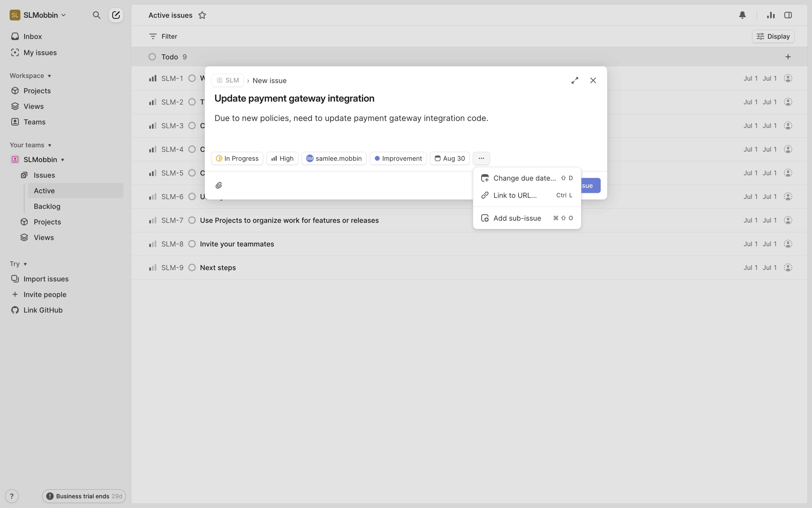
Task: Open workspace Projects in sidebar
Action: coord(37,91)
